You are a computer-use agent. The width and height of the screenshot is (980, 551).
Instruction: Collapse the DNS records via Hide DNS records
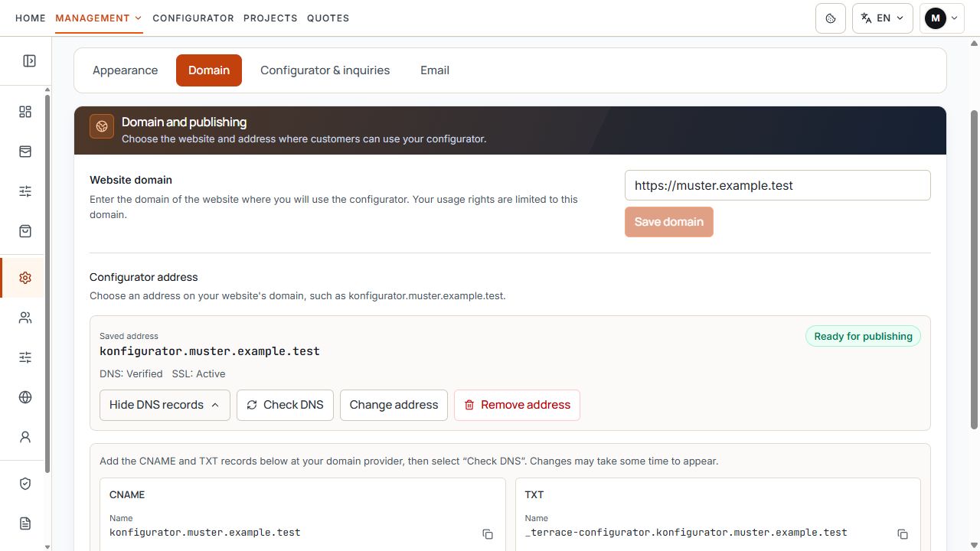point(165,405)
